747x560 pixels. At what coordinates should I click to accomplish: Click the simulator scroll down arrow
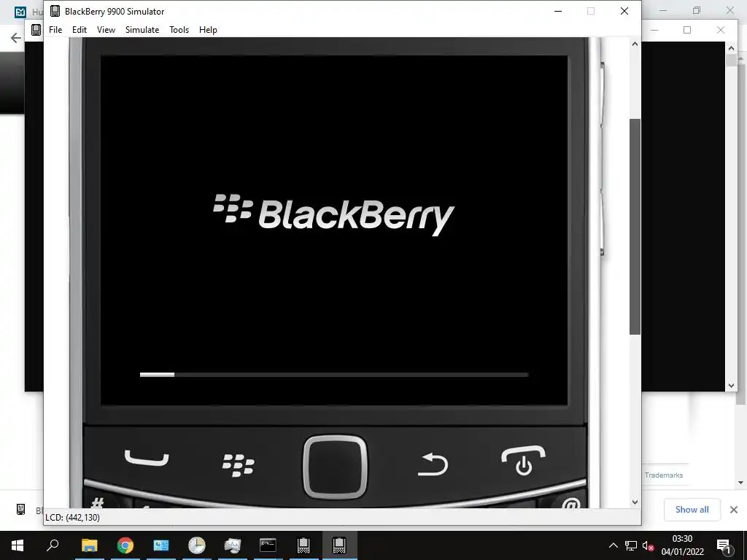[x=635, y=502]
